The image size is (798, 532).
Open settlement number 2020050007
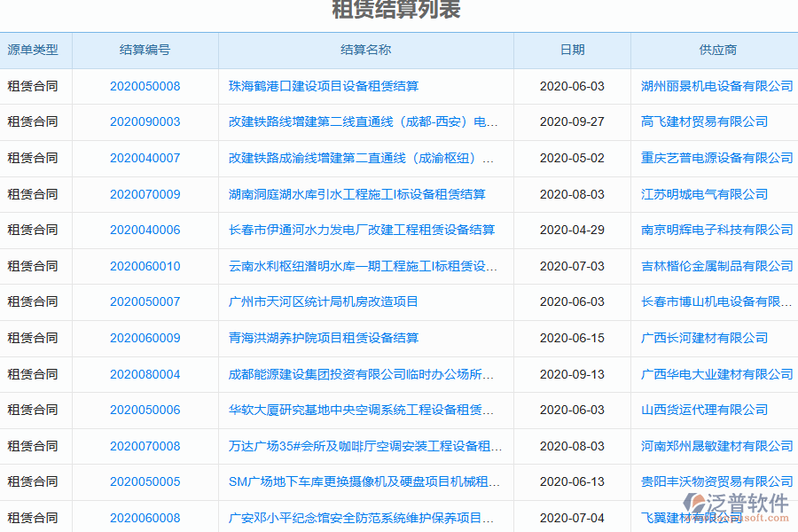click(x=146, y=301)
